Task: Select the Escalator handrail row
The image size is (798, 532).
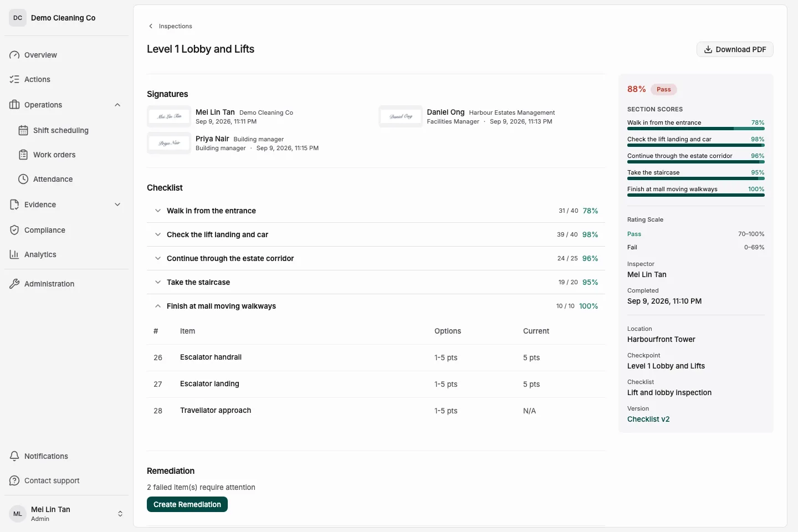Action: pyautogui.click(x=376, y=357)
